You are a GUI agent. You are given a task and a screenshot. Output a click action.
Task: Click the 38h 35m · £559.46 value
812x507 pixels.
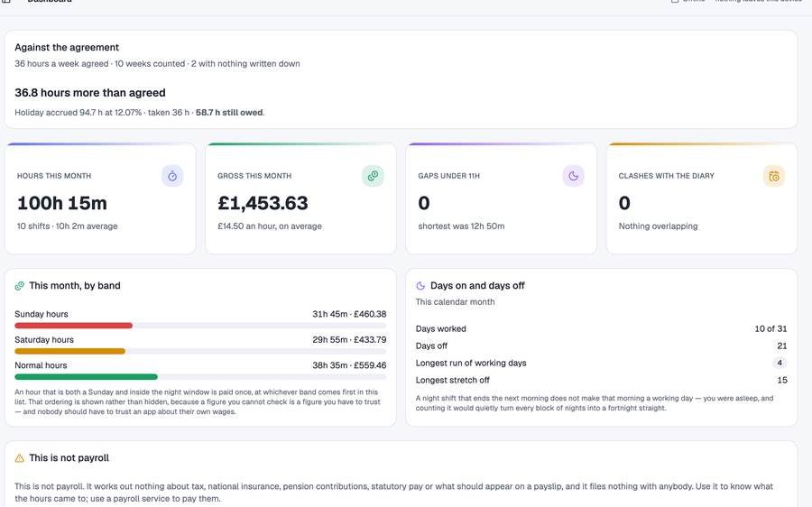pos(349,365)
